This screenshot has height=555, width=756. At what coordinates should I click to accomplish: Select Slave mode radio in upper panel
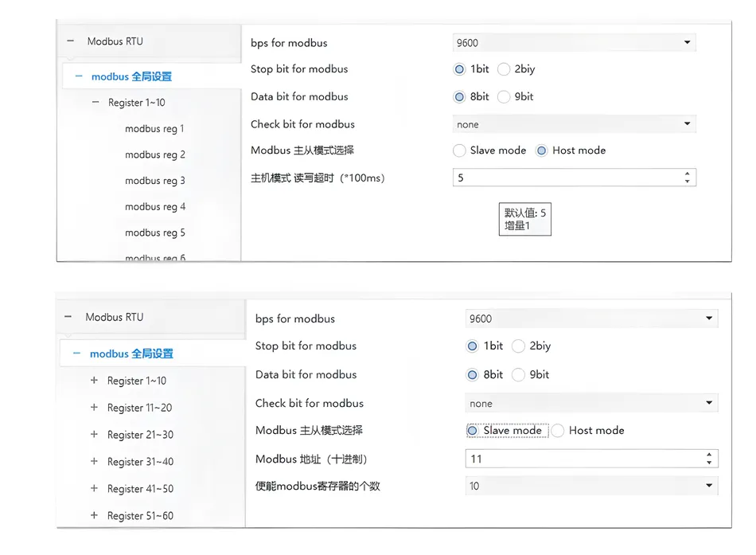coord(459,150)
